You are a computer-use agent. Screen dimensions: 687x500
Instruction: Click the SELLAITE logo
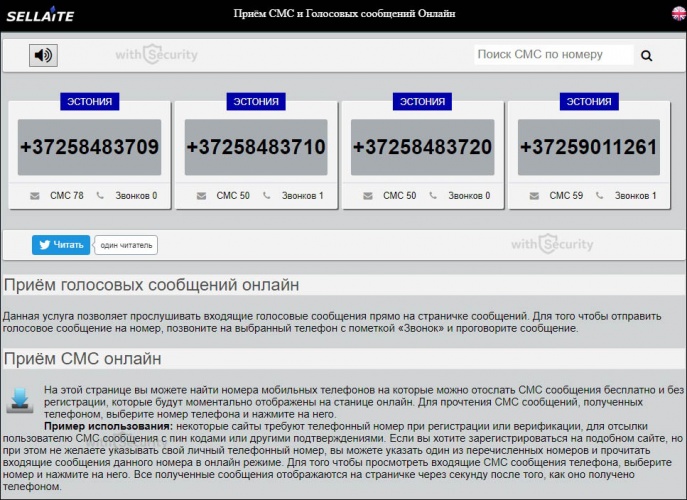(x=41, y=15)
